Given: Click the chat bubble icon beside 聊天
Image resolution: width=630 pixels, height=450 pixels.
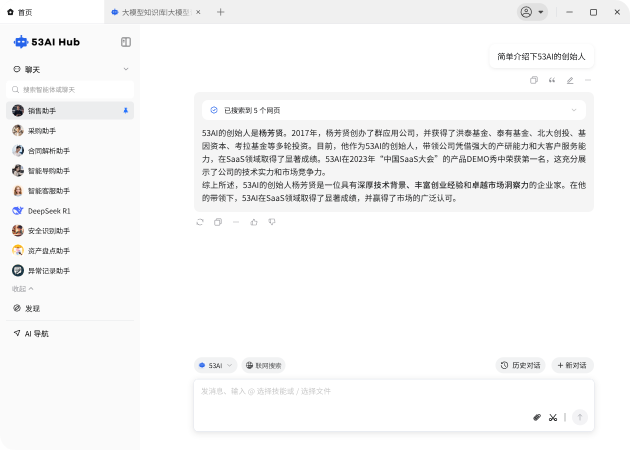Looking at the screenshot, I should click(17, 69).
